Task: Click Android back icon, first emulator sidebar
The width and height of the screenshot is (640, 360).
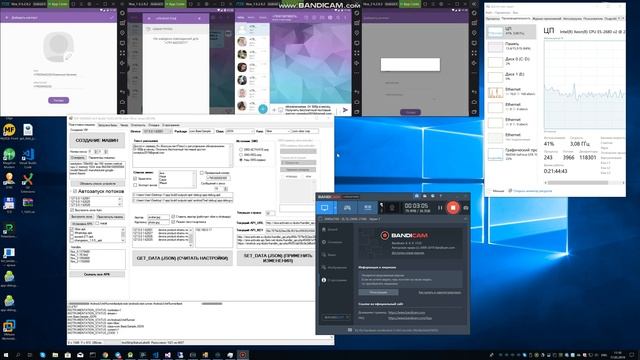Action: pos(122,91)
